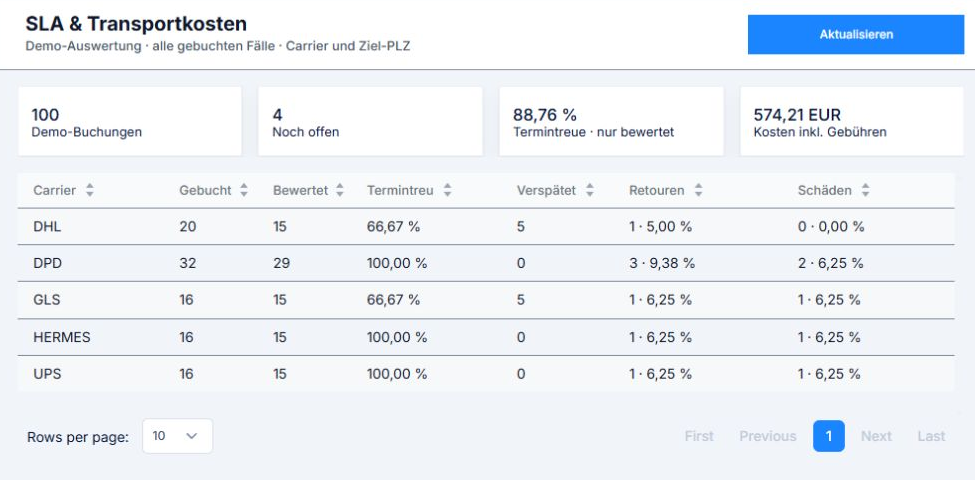The height and width of the screenshot is (480, 975).
Task: Click the Gebucht column header label
Action: (x=205, y=190)
